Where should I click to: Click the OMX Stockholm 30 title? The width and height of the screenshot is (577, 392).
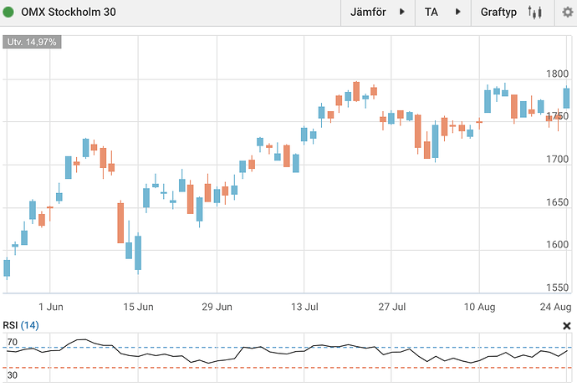67,13
